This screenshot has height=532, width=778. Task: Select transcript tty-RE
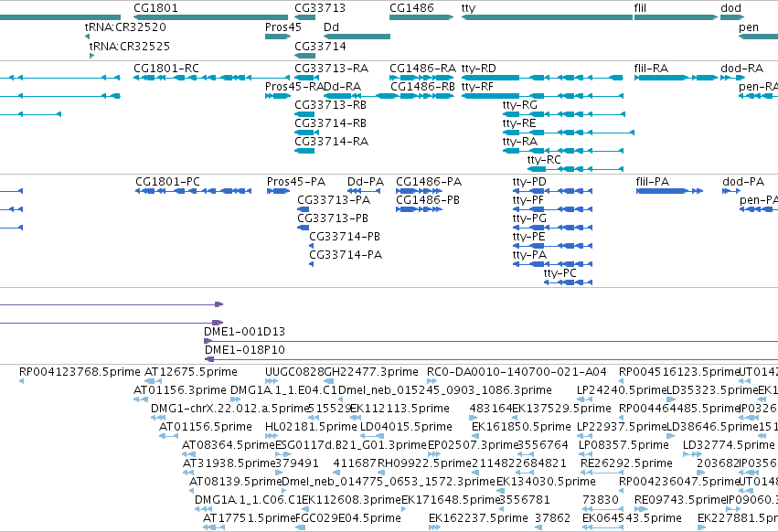pos(568,133)
